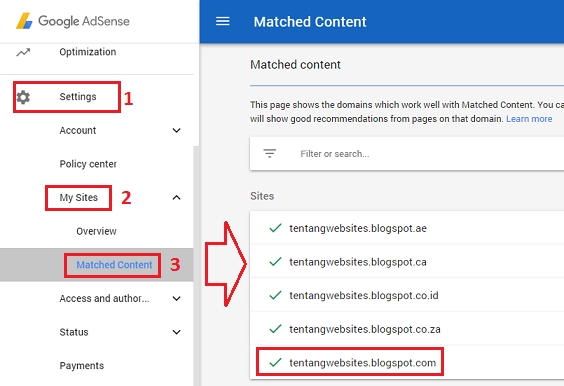Open the hamburger menu icon
564x386 pixels.
[x=223, y=22]
